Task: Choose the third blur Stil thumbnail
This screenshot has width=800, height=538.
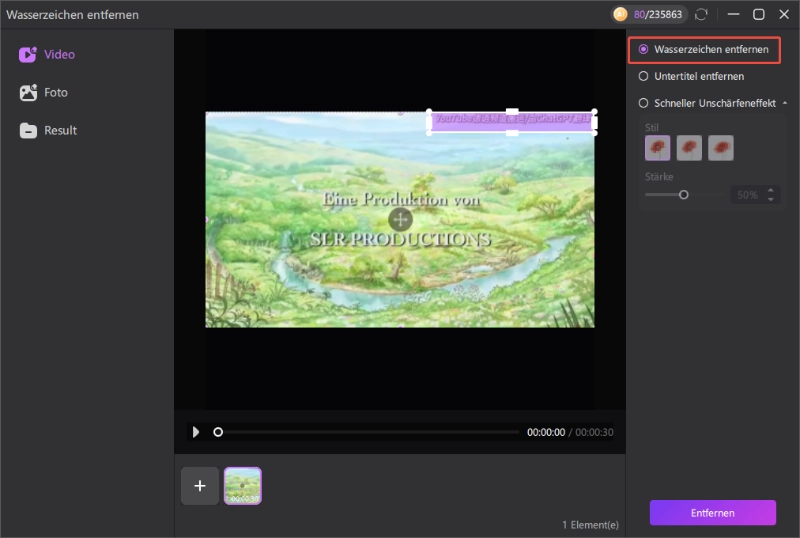Action: (x=720, y=148)
